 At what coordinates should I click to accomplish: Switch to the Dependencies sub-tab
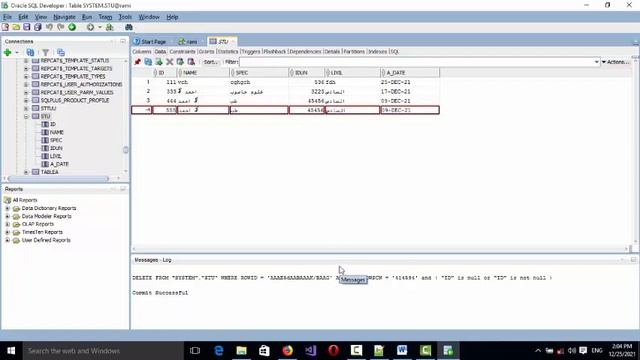pyautogui.click(x=305, y=52)
